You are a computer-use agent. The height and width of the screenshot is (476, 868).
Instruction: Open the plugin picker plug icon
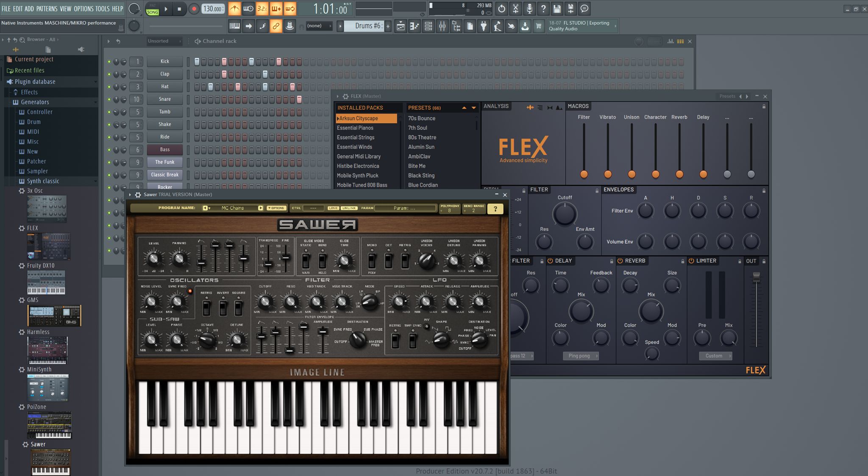pos(483,26)
